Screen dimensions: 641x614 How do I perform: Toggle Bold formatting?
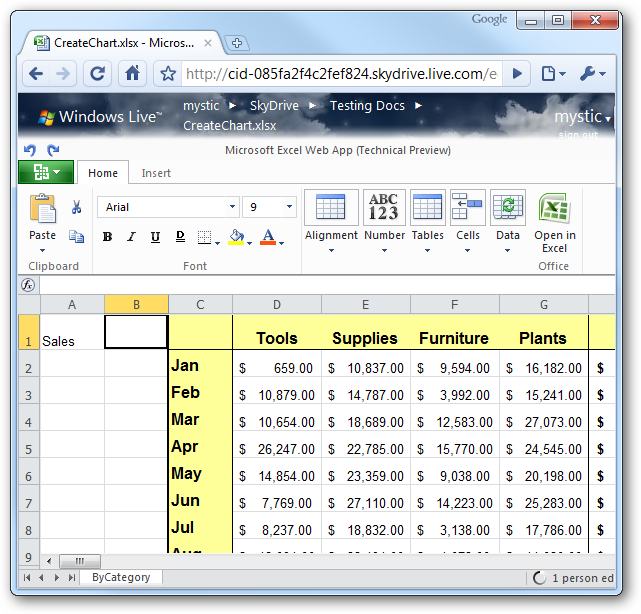tap(108, 237)
